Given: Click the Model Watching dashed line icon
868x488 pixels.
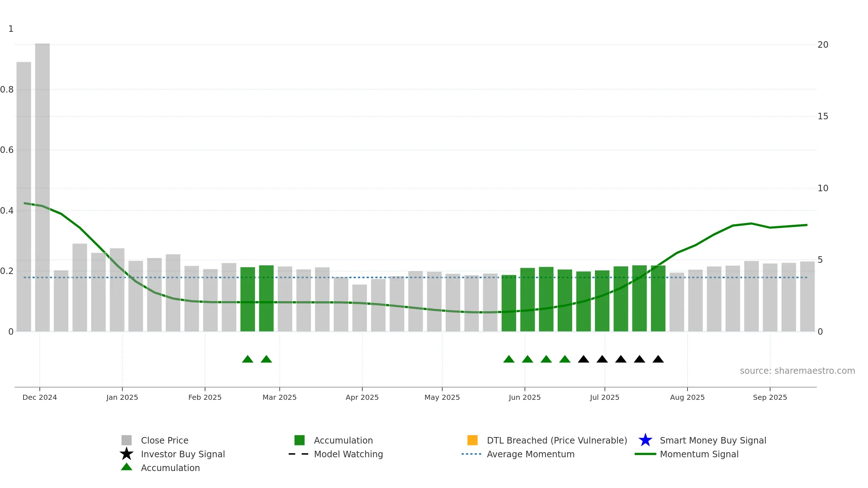Looking at the screenshot, I should click(298, 454).
